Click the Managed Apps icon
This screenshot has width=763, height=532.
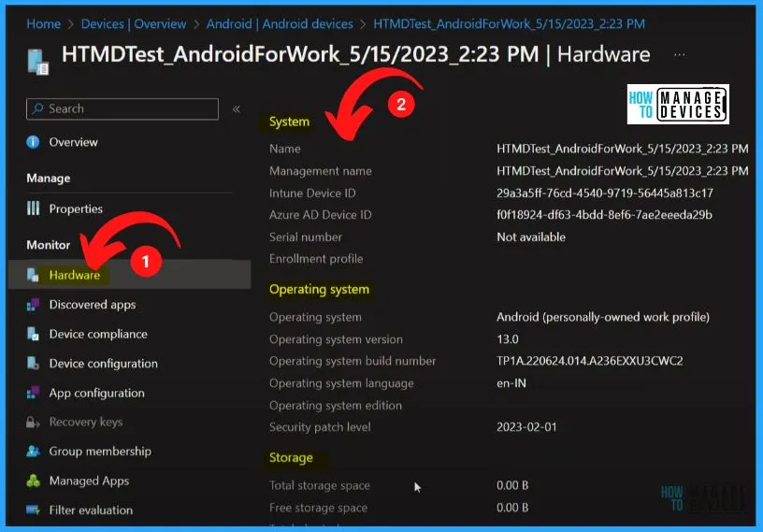33,481
